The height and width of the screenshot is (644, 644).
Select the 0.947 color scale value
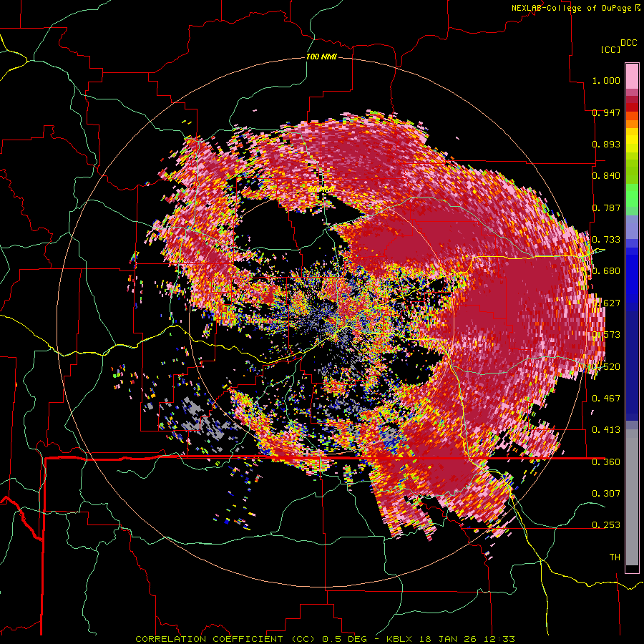coord(606,112)
